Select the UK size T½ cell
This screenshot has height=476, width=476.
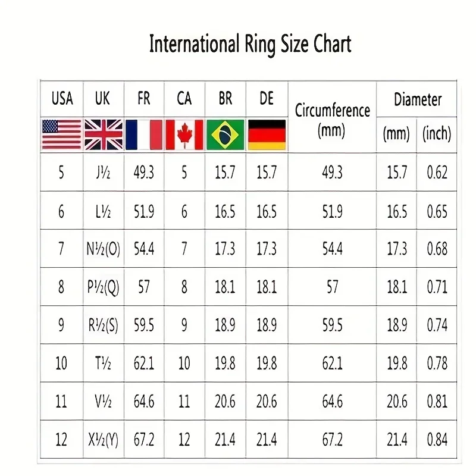pyautogui.click(x=103, y=363)
